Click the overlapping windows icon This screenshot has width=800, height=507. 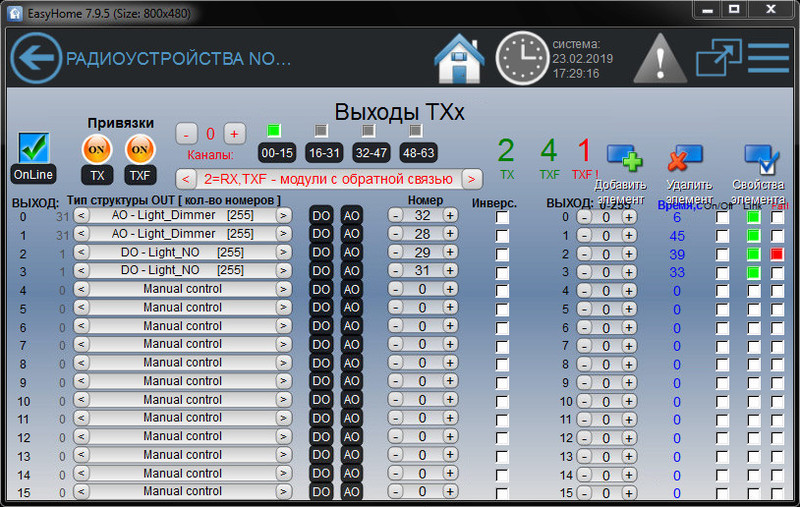tap(718, 58)
